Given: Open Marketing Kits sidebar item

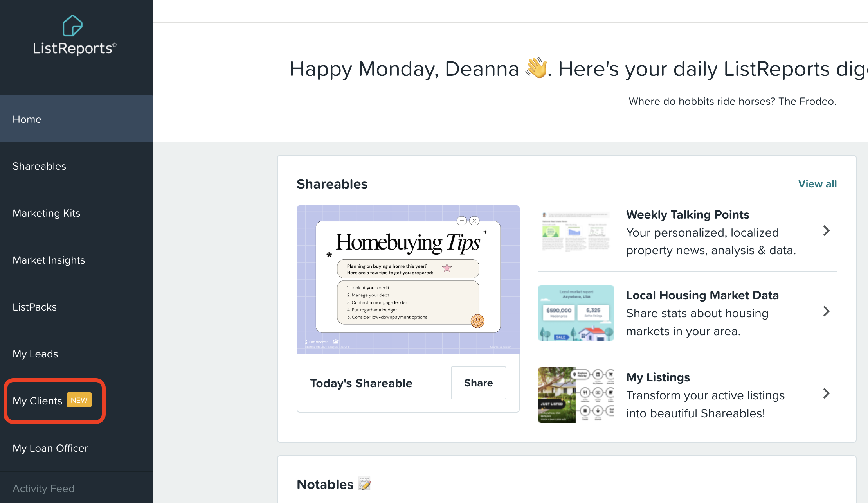Looking at the screenshot, I should click(x=46, y=213).
